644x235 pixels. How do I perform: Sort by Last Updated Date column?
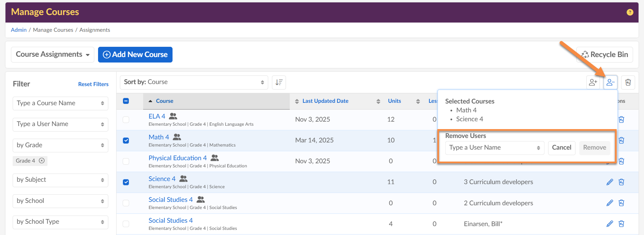click(x=325, y=101)
